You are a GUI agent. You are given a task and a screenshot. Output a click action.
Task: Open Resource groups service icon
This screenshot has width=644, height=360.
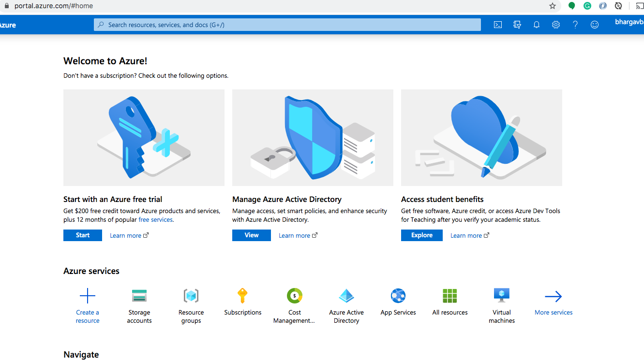click(191, 296)
